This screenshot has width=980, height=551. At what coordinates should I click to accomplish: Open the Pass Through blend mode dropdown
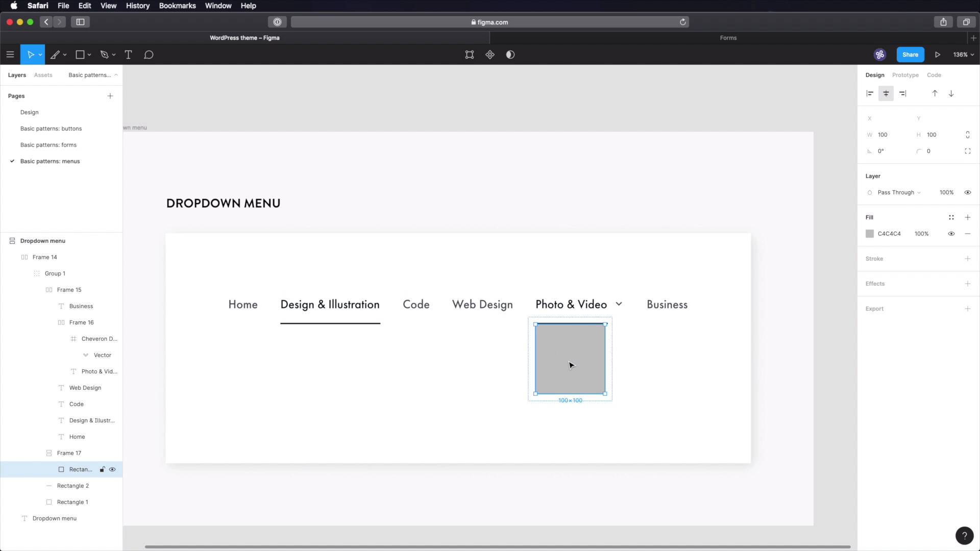click(898, 192)
